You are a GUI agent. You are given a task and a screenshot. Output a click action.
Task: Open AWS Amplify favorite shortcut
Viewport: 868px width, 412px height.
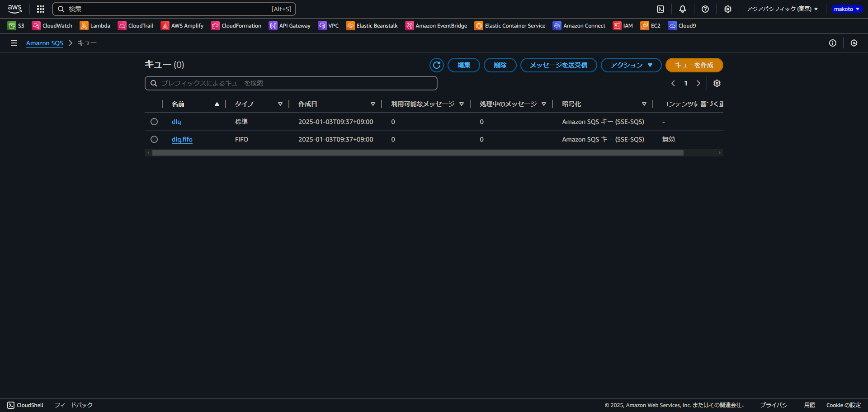tap(182, 26)
